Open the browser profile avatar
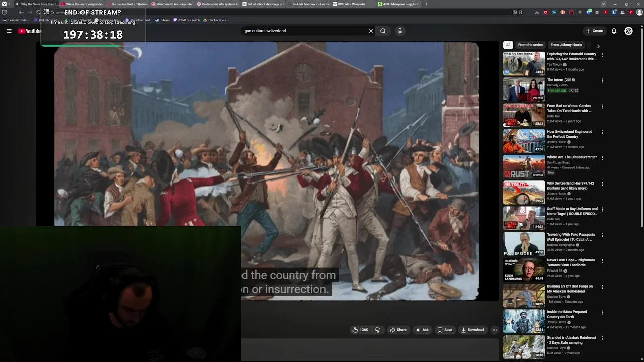Screen dimensions: 644x362 tap(640, 12)
